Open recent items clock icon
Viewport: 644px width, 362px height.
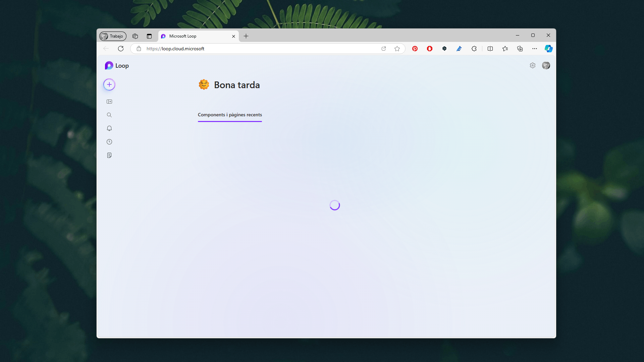(109, 142)
